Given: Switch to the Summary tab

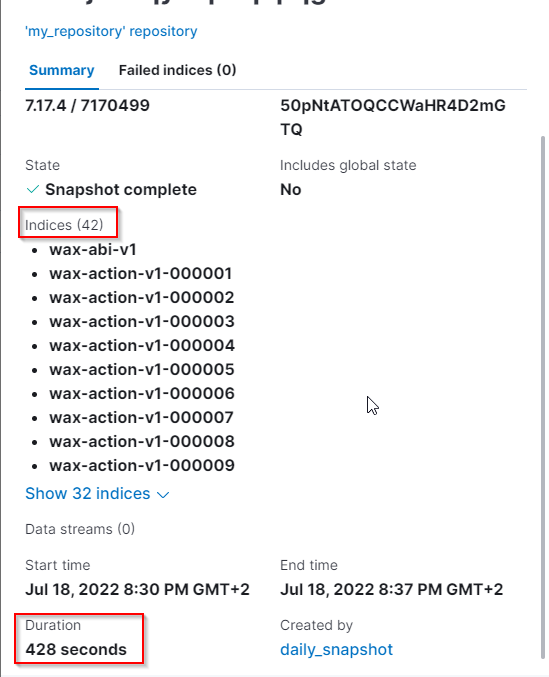Looking at the screenshot, I should (x=62, y=70).
